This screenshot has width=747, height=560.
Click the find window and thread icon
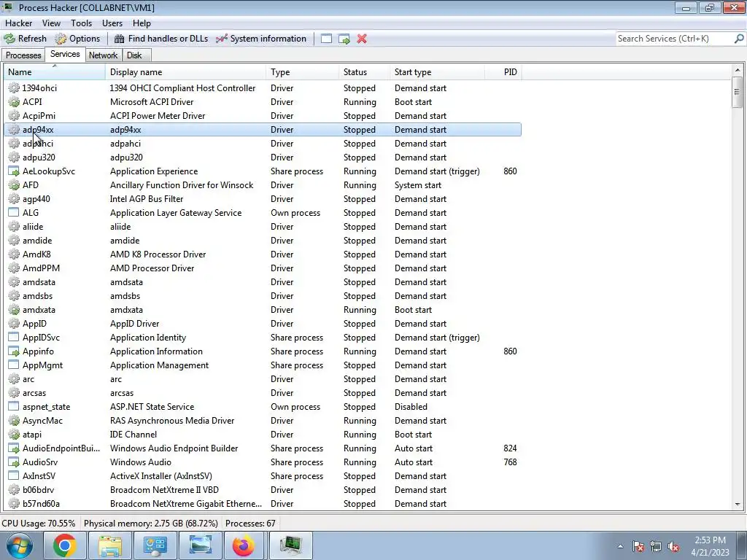pos(344,39)
